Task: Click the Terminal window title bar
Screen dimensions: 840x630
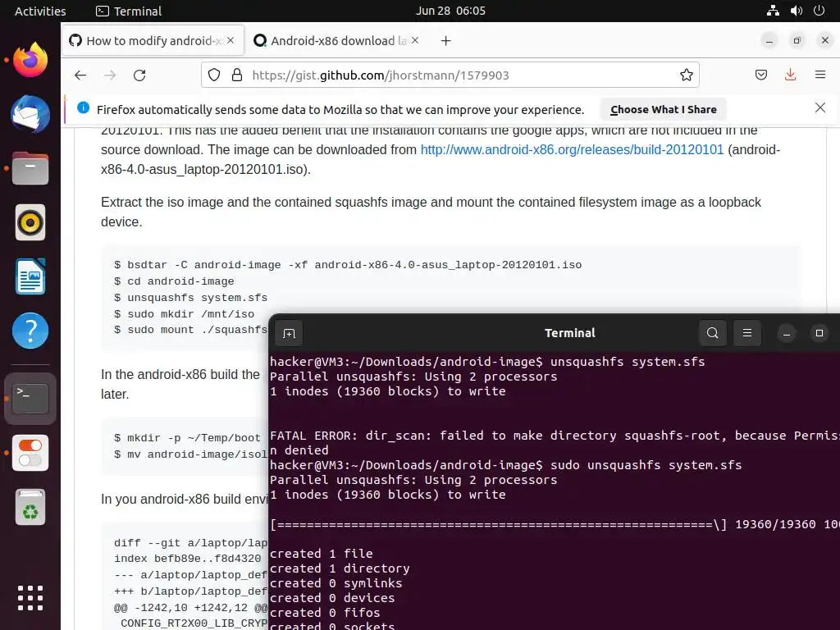Action: point(569,333)
